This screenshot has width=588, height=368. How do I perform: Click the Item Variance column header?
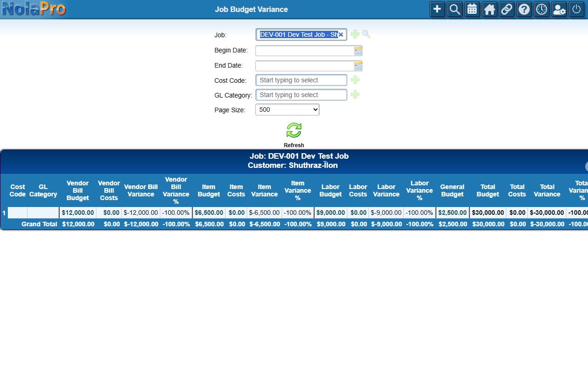[x=265, y=190]
